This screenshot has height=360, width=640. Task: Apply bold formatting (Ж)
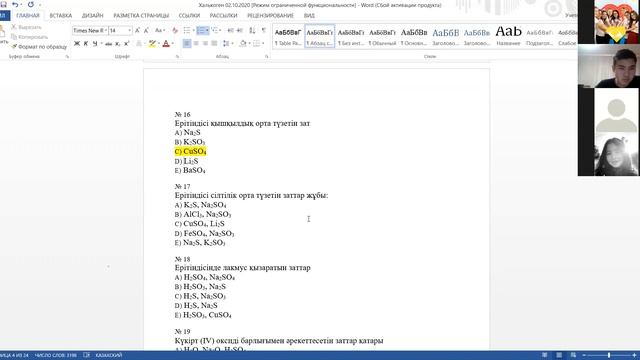point(77,43)
